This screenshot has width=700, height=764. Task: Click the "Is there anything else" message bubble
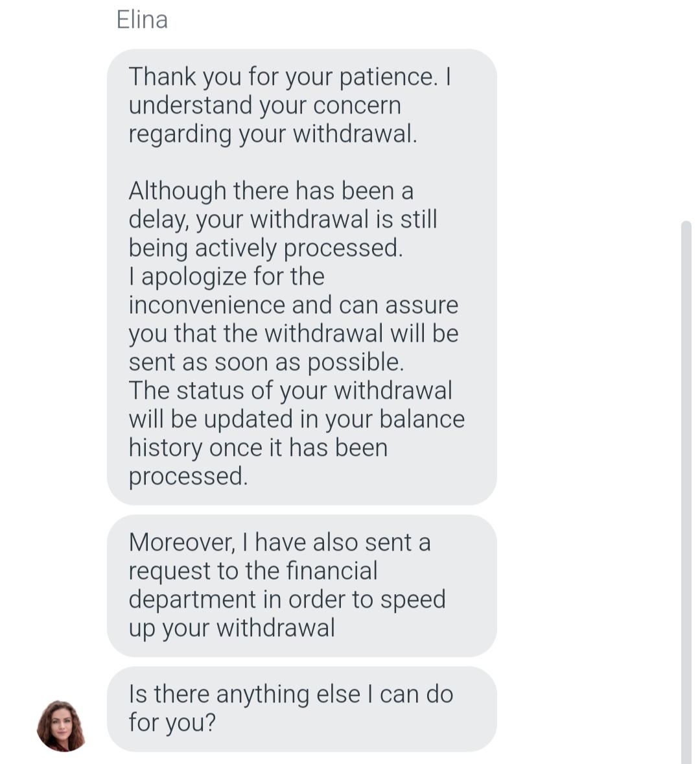(301, 708)
